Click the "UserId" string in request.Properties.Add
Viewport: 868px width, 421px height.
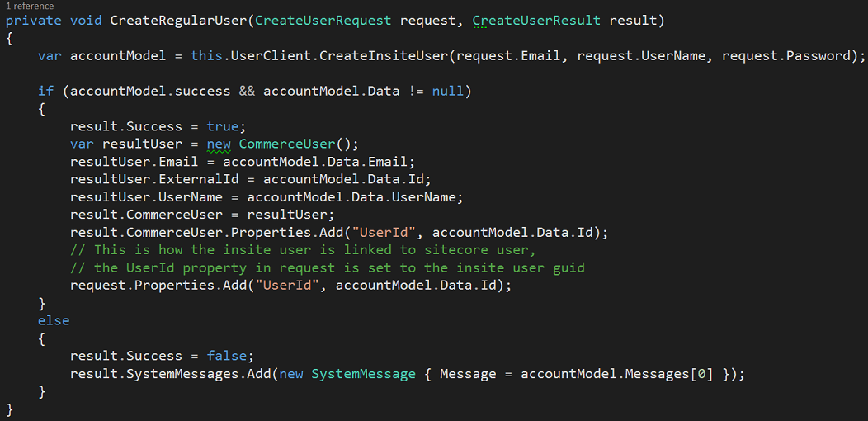click(x=287, y=285)
